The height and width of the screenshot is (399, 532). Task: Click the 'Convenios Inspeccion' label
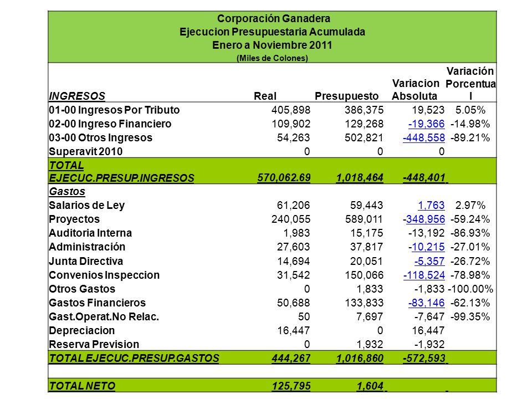point(104,275)
